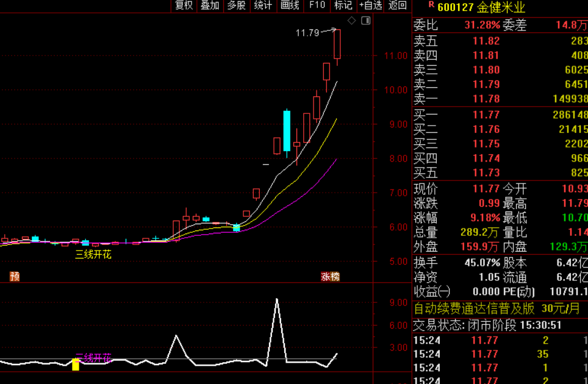Click the 现价 11.77 value
Viewport: 588px width, 384px height.
486,188
